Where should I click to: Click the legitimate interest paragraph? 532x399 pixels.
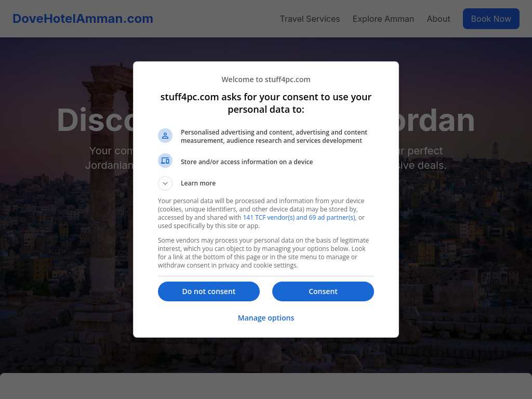pyautogui.click(x=263, y=253)
